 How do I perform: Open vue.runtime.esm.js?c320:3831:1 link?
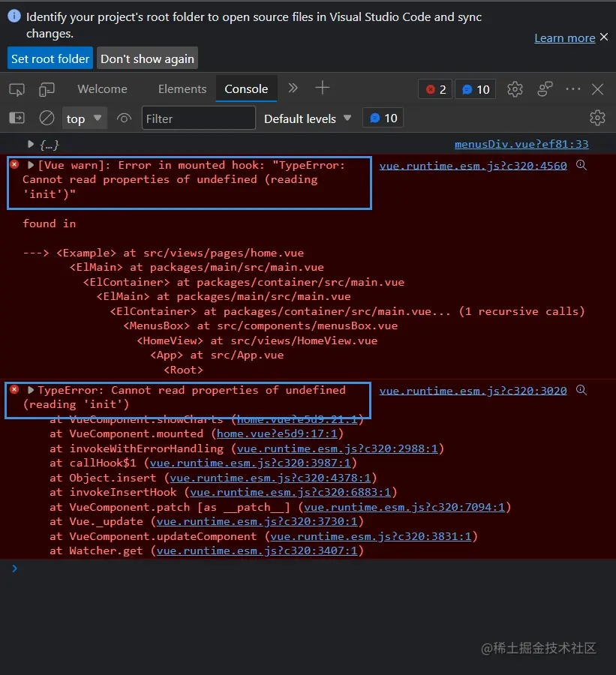(371, 536)
